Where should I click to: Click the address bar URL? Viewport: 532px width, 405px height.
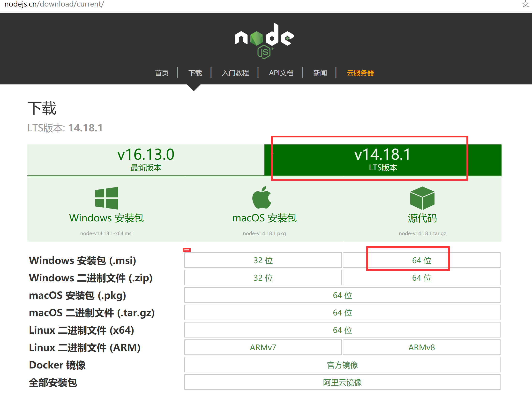click(54, 4)
